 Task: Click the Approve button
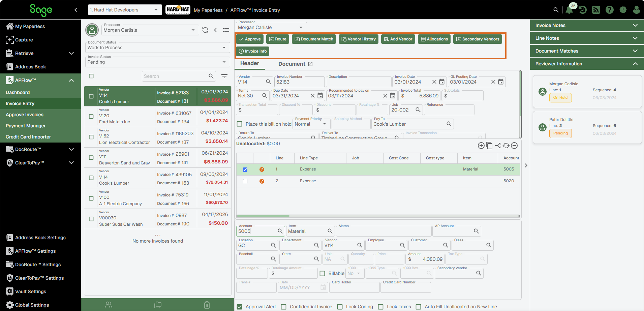pyautogui.click(x=250, y=39)
